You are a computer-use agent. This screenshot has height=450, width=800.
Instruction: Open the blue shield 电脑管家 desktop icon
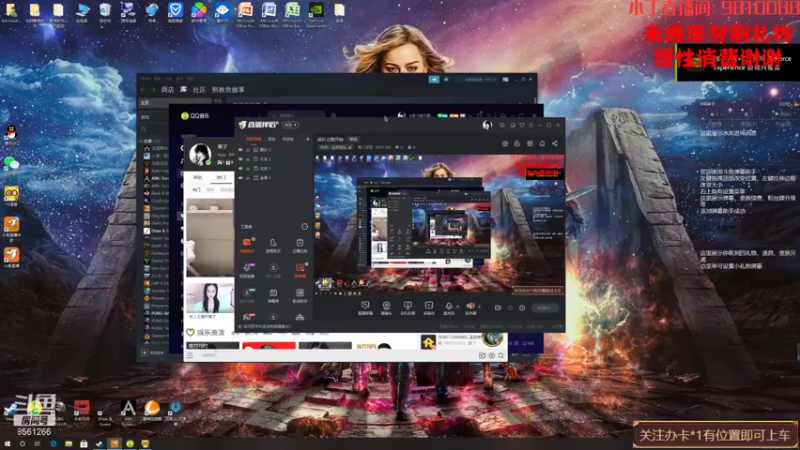(175, 12)
